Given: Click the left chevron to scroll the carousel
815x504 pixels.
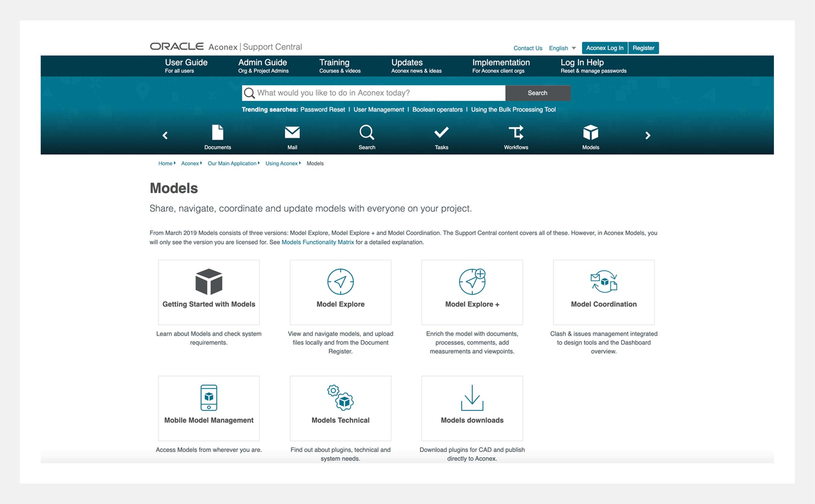Looking at the screenshot, I should point(165,135).
